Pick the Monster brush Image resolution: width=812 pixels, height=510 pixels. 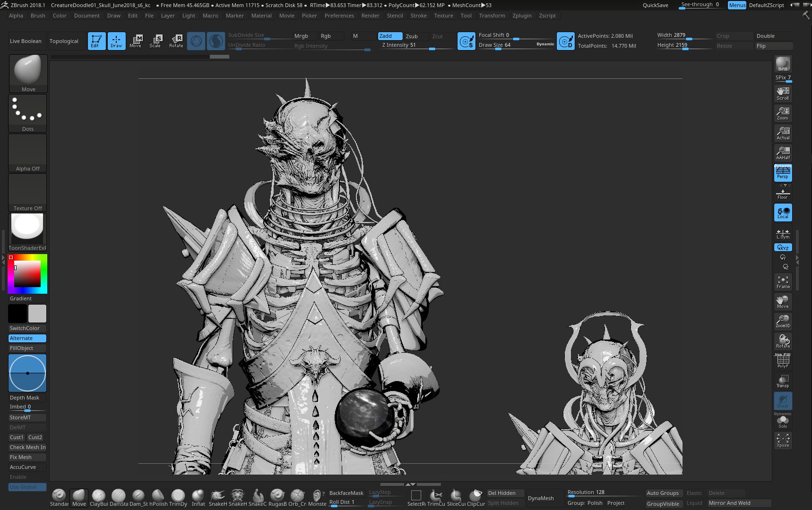coord(317,498)
